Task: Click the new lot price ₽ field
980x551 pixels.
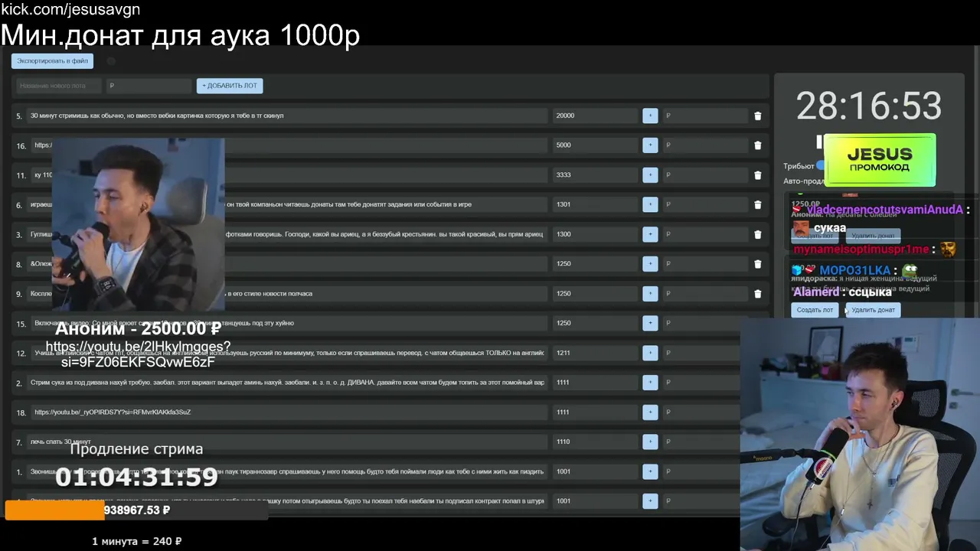Action: pyautogui.click(x=149, y=86)
